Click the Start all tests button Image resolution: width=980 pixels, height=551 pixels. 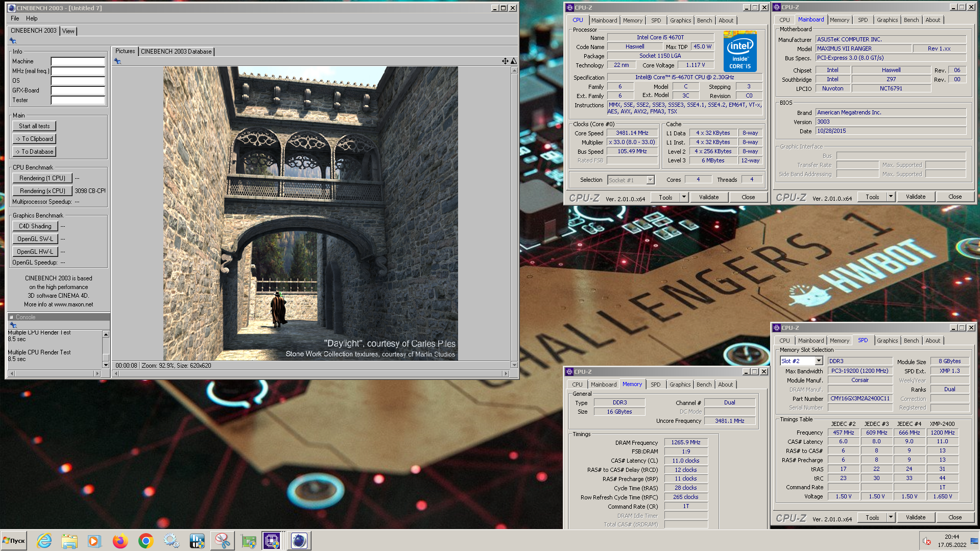pyautogui.click(x=34, y=126)
